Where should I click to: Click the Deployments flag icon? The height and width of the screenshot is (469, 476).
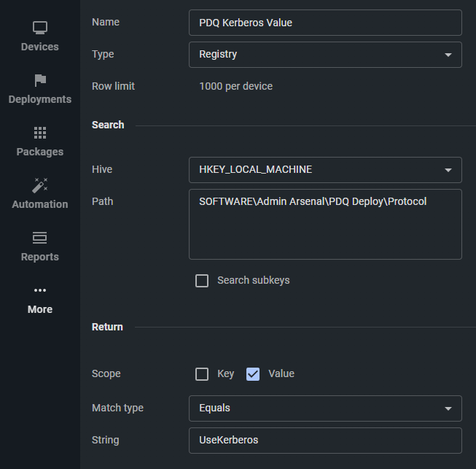[40, 81]
